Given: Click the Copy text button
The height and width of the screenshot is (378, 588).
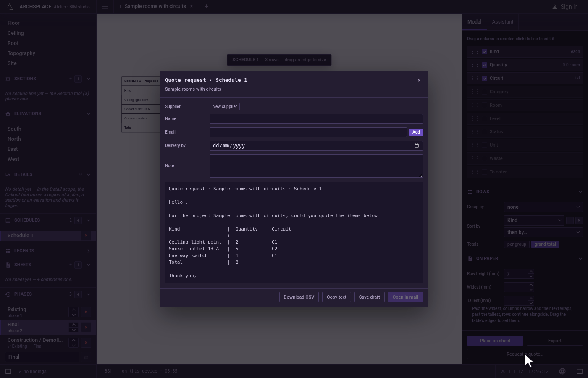Looking at the screenshot, I should point(337,297).
